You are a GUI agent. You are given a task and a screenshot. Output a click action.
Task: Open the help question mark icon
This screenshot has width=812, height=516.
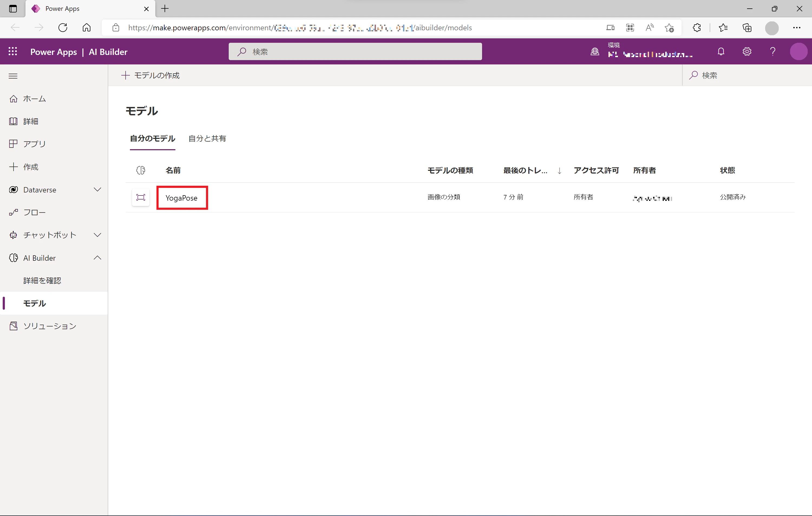(x=772, y=51)
